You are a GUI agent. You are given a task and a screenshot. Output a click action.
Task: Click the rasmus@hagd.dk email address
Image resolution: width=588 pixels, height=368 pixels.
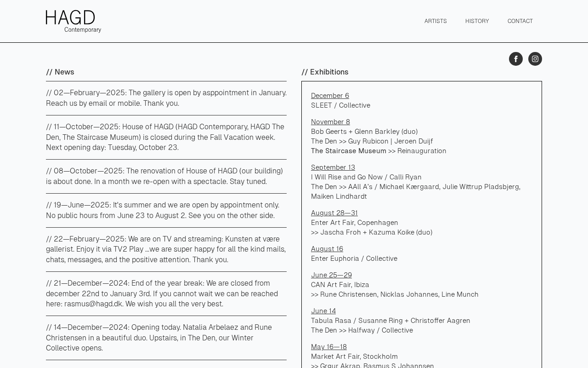[93, 304]
